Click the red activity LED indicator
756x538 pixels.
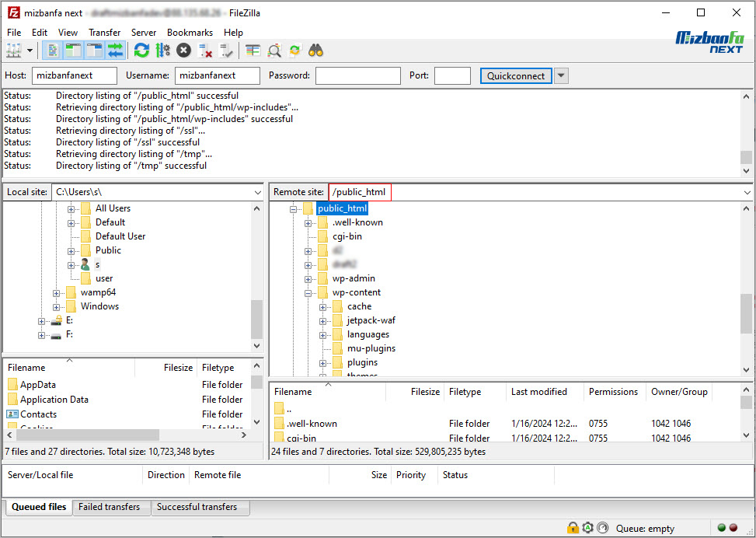pyautogui.click(x=733, y=527)
